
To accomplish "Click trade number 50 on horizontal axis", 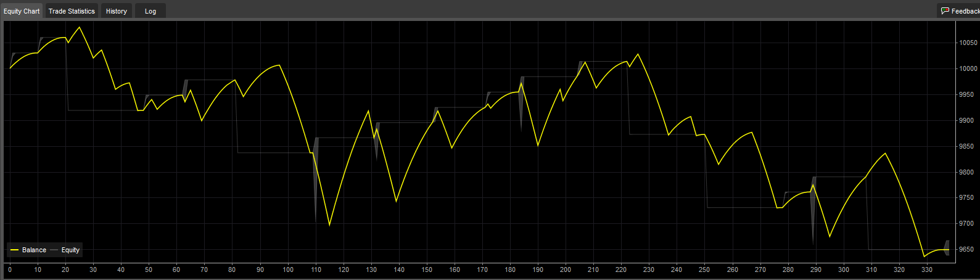I will (149, 270).
